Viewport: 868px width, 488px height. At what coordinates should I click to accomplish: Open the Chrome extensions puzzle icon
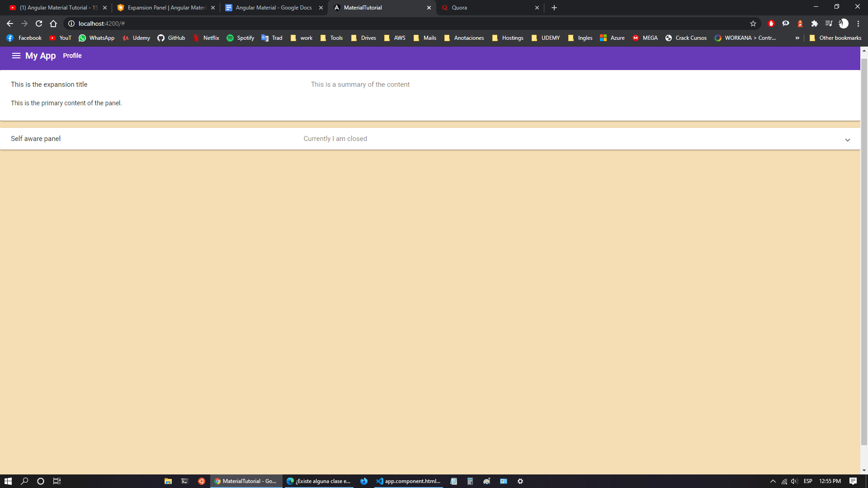point(814,23)
